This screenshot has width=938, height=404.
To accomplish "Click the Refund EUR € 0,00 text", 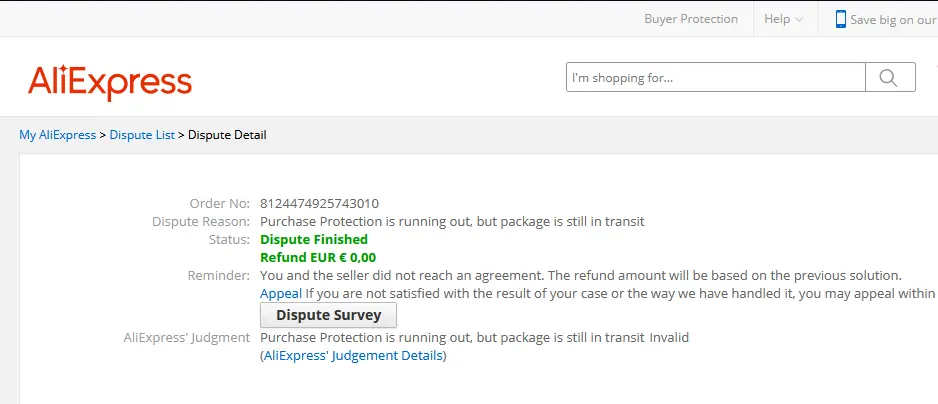I will point(318,258).
